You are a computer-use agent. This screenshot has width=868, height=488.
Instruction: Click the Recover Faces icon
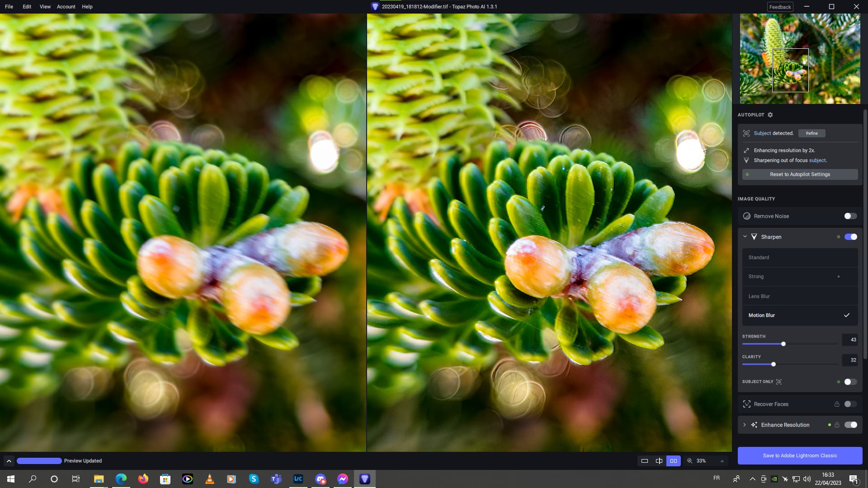point(746,404)
